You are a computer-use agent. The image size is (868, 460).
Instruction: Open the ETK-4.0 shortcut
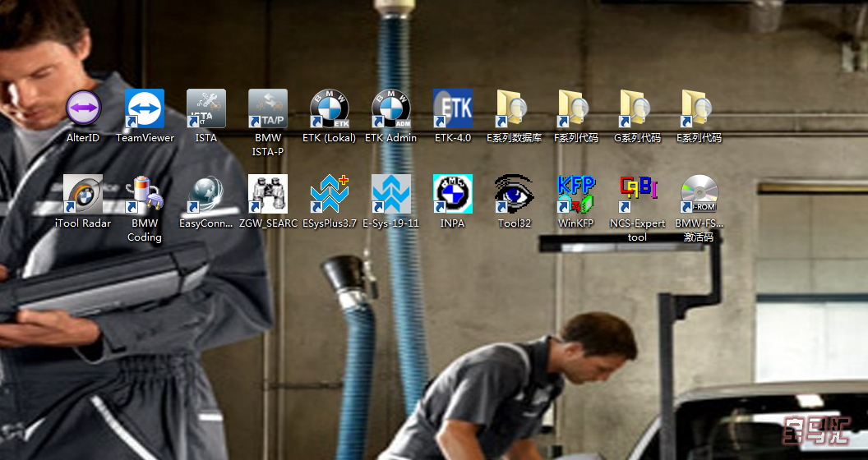pyautogui.click(x=453, y=108)
